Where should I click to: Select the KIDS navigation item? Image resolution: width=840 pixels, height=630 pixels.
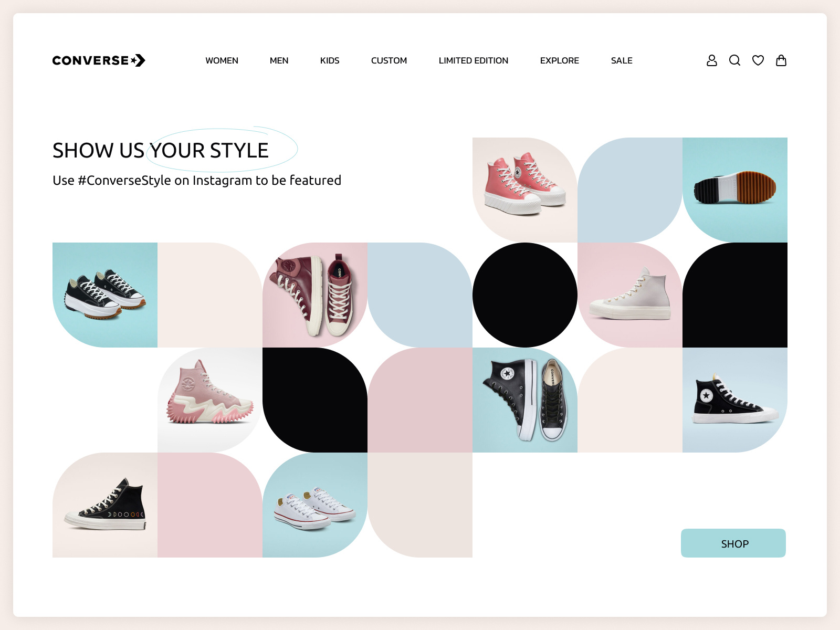pos(330,60)
